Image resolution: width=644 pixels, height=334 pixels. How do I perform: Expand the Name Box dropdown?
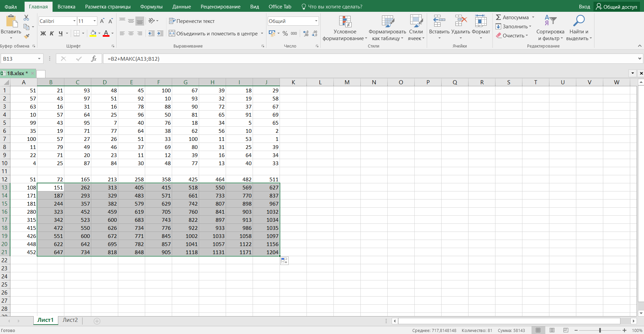(x=39, y=59)
